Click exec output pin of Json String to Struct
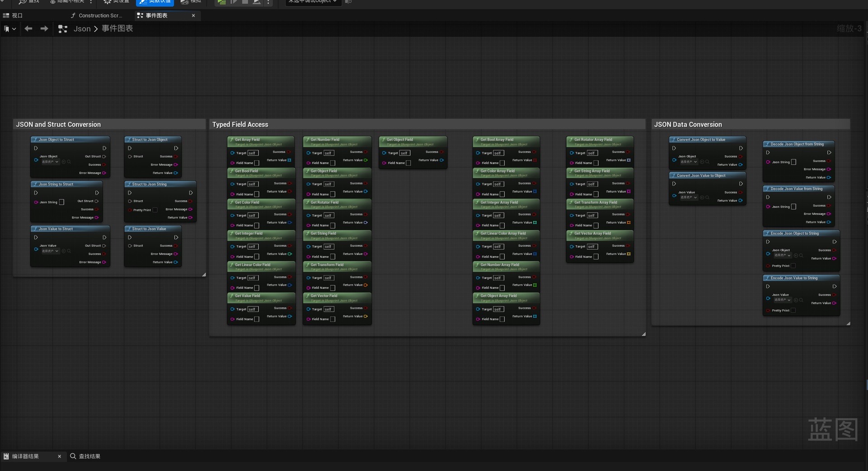 coord(97,193)
